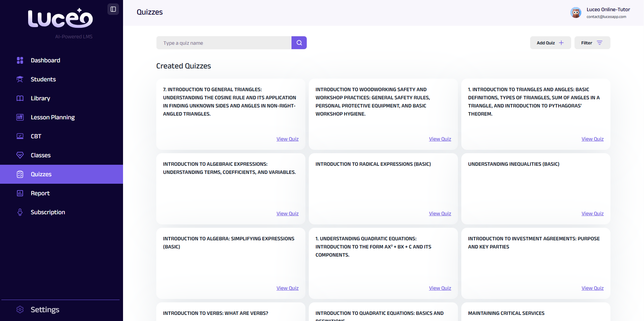Image resolution: width=644 pixels, height=321 pixels.
Task: Click the Add Quiz button
Action: point(550,43)
